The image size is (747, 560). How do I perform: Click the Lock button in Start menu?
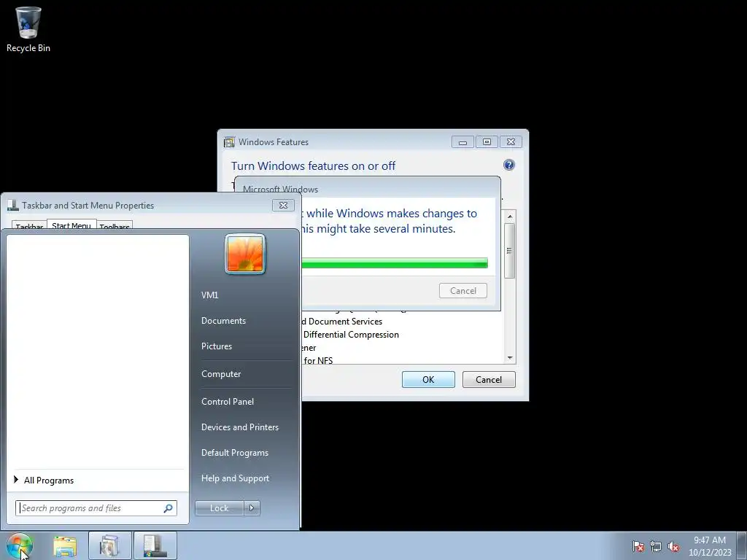pos(219,508)
